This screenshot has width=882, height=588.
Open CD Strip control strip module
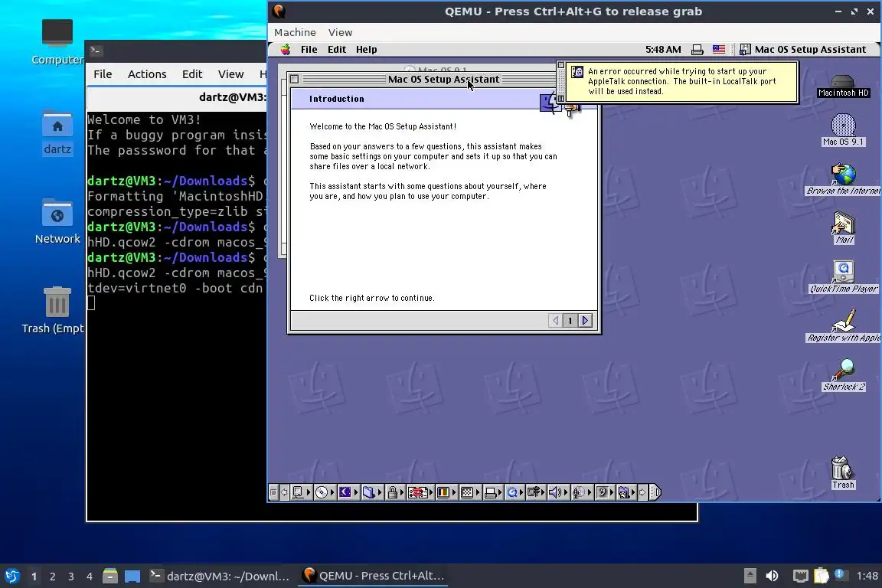click(x=325, y=492)
